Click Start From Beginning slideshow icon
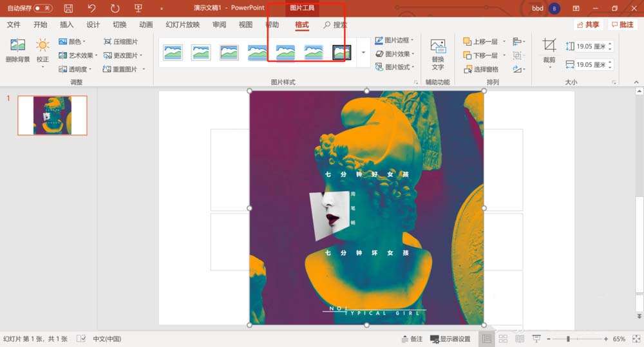Image resolution: width=644 pixels, height=347 pixels. click(x=138, y=8)
